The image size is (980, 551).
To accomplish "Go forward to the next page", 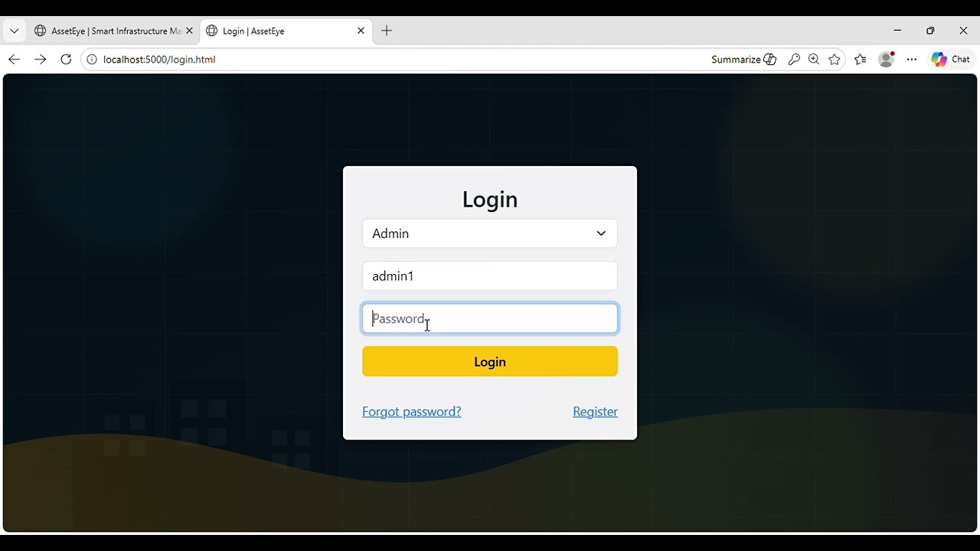I will (40, 60).
